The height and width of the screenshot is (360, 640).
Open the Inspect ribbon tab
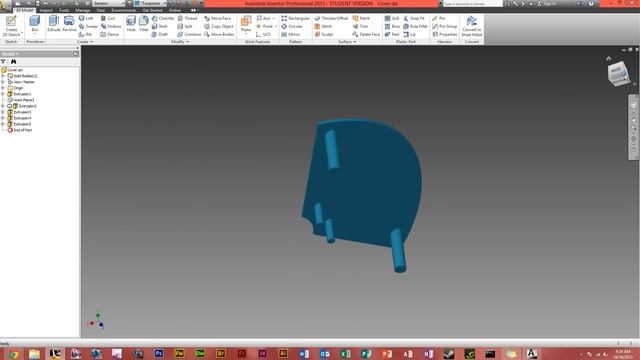(x=46, y=10)
